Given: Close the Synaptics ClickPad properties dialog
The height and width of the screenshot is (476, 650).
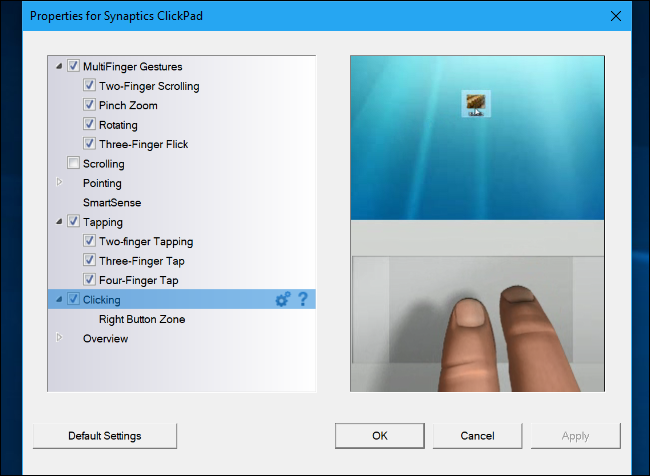Looking at the screenshot, I should [616, 16].
